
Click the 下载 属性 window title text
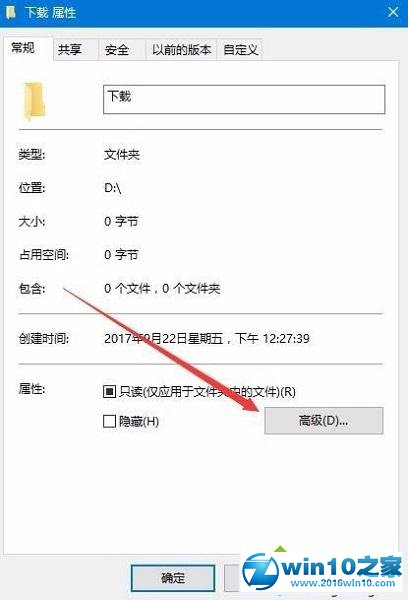pos(51,12)
